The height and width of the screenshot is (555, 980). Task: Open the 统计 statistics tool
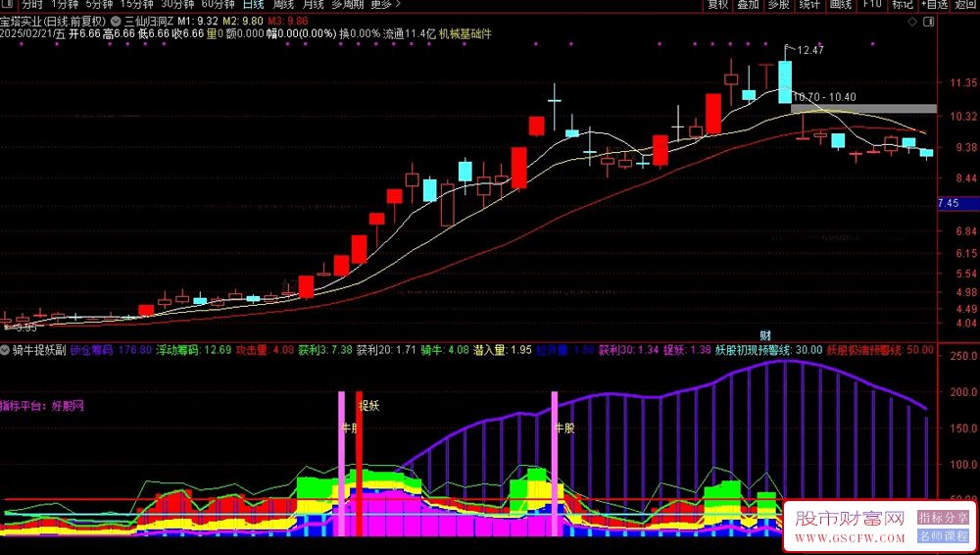809,4
